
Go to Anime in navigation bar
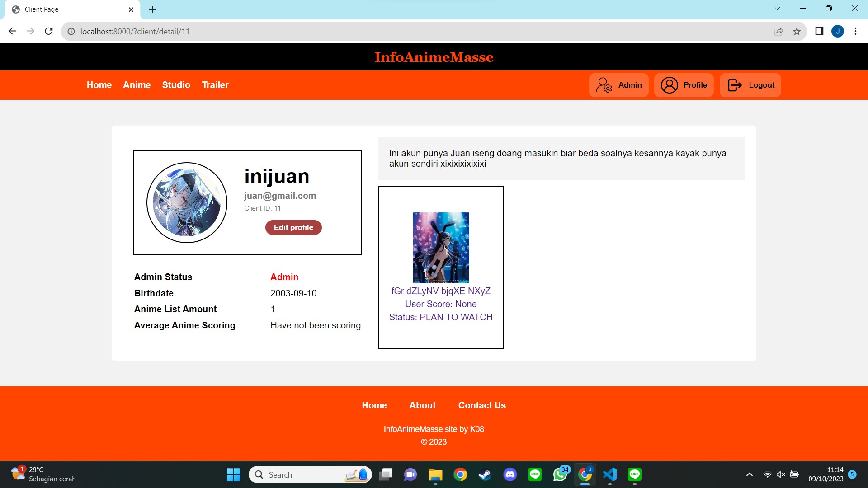[137, 85]
